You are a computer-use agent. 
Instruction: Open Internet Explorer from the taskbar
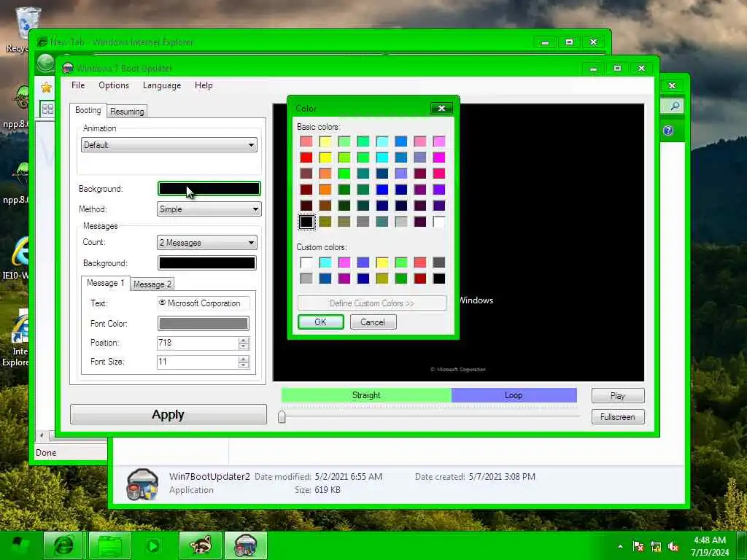pos(63,545)
